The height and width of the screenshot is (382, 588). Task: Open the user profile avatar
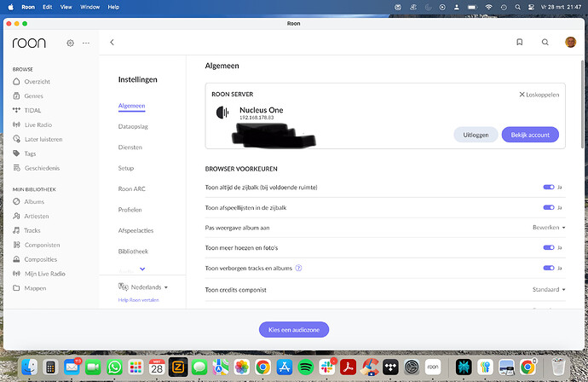[x=570, y=42]
